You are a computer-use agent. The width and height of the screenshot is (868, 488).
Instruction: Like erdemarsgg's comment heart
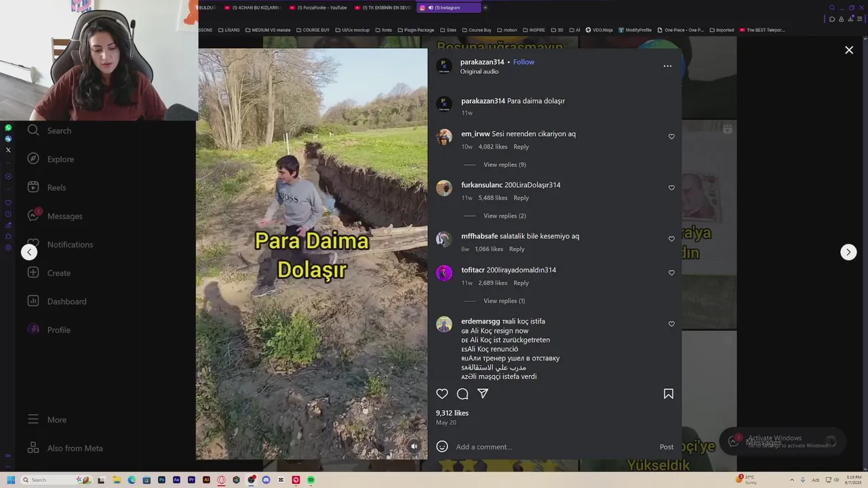click(x=672, y=324)
